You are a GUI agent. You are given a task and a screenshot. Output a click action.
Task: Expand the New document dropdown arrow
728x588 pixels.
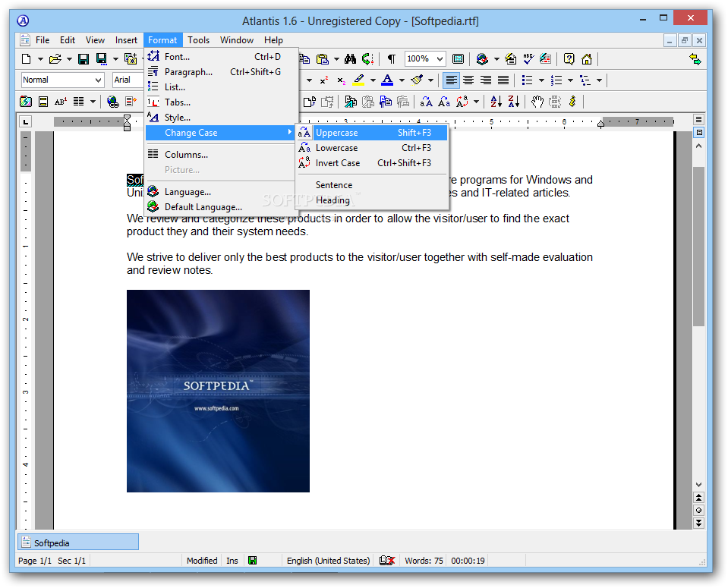(40, 59)
